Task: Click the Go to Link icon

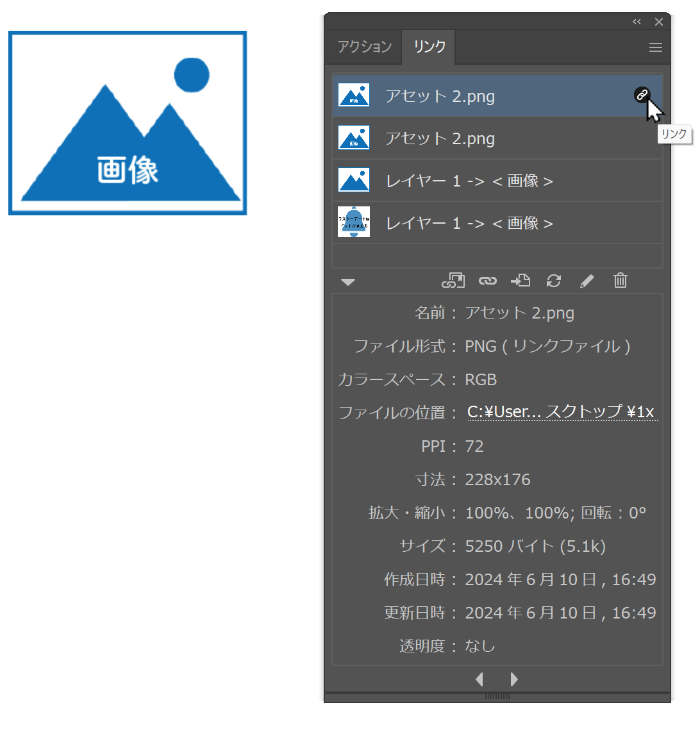Action: pyautogui.click(x=520, y=281)
